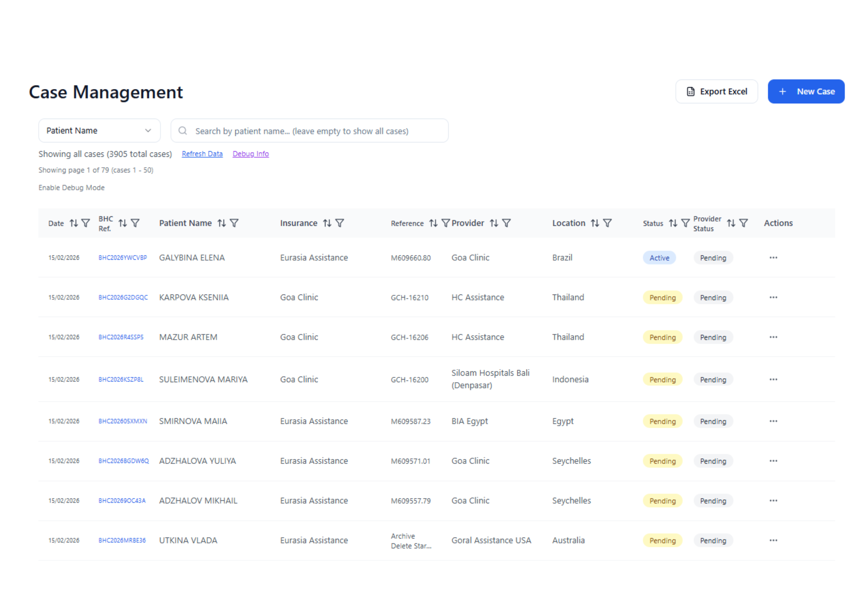Click the New Case button

(806, 91)
